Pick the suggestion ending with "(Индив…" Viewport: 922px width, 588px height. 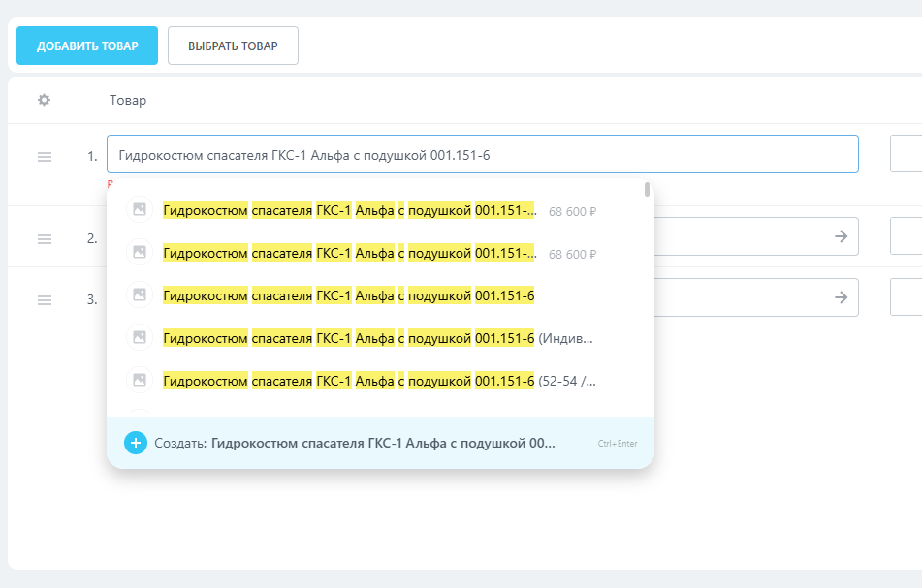(378, 338)
